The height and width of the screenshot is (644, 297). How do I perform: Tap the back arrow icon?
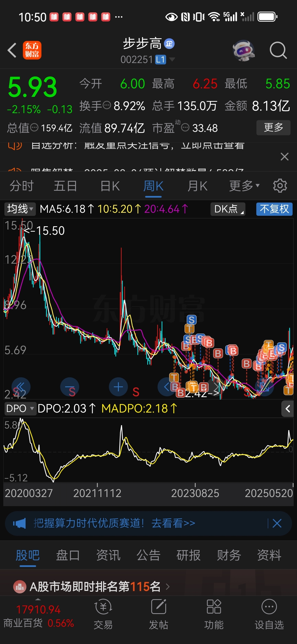click(x=12, y=50)
